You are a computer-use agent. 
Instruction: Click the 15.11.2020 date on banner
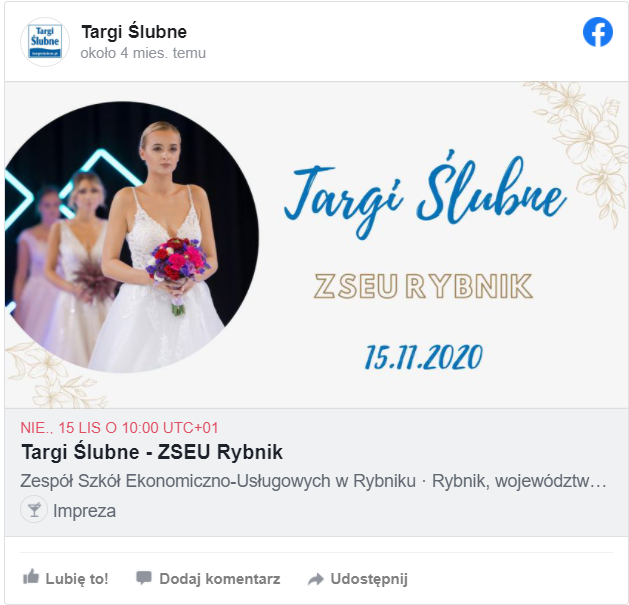424,357
